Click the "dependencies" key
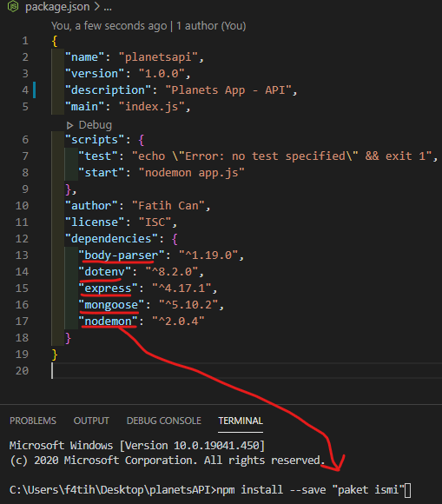Screen dimensions: 442x504 point(111,239)
